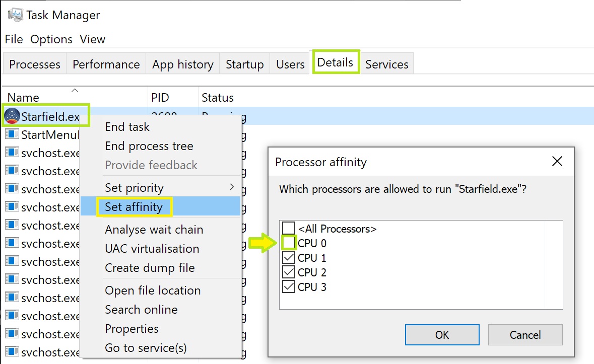Click the Task Manager app icon

click(x=15, y=15)
